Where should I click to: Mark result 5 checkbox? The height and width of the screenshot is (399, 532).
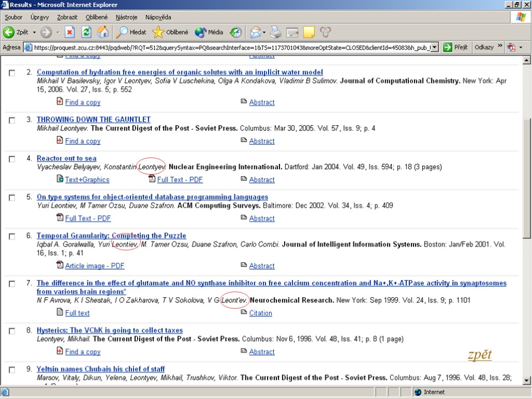click(12, 198)
